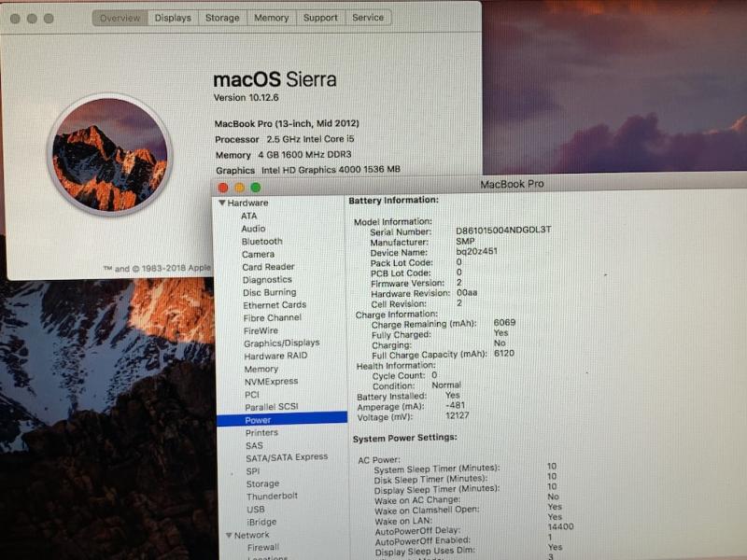The image size is (747, 560).
Task: Select the Overview tab
Action: tap(120, 18)
